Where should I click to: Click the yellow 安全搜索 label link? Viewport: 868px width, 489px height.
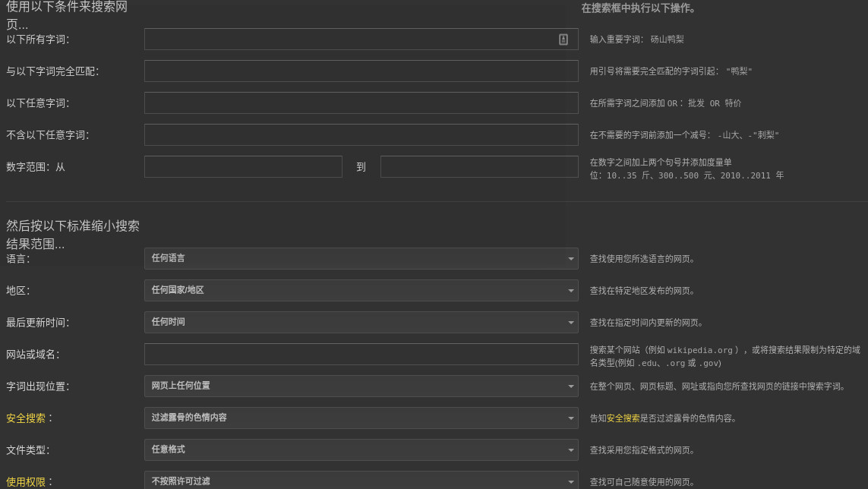[26, 418]
